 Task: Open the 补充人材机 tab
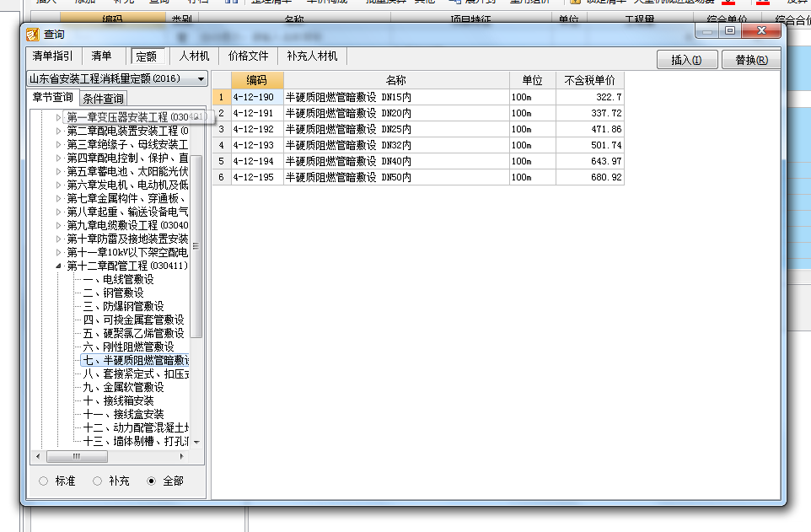pos(312,56)
